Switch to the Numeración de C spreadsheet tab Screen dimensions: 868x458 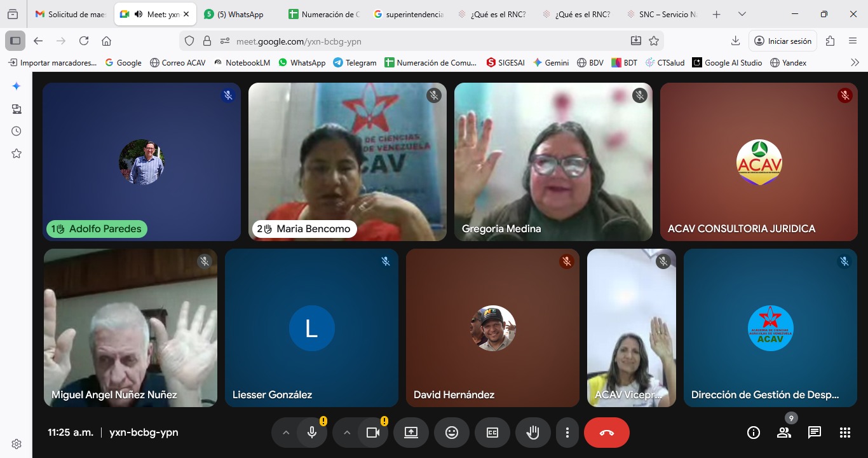(x=324, y=14)
